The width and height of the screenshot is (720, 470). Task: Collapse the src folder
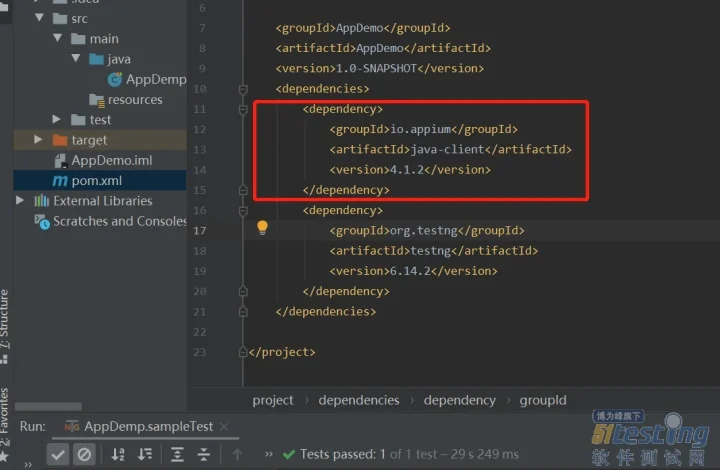coord(39,18)
